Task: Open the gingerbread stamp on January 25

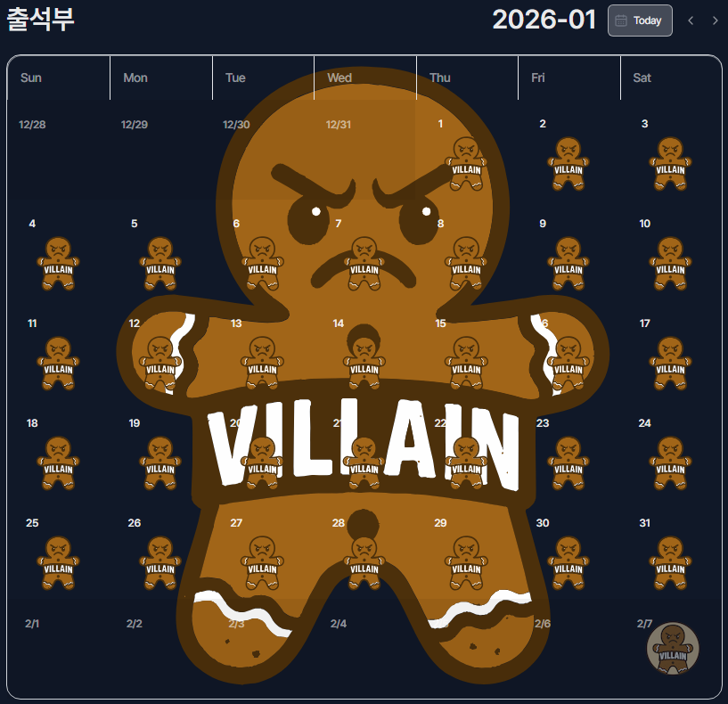Action: (58, 563)
